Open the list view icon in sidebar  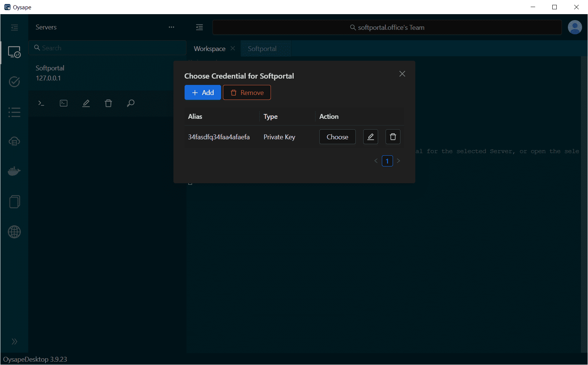14,112
